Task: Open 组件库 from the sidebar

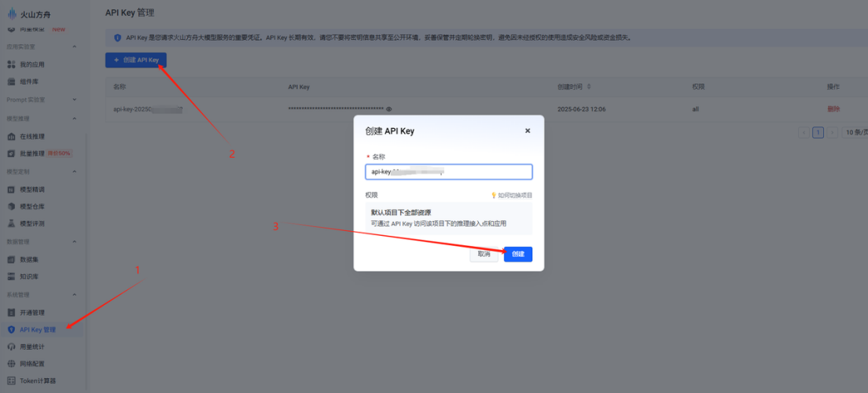Action: coord(29,82)
